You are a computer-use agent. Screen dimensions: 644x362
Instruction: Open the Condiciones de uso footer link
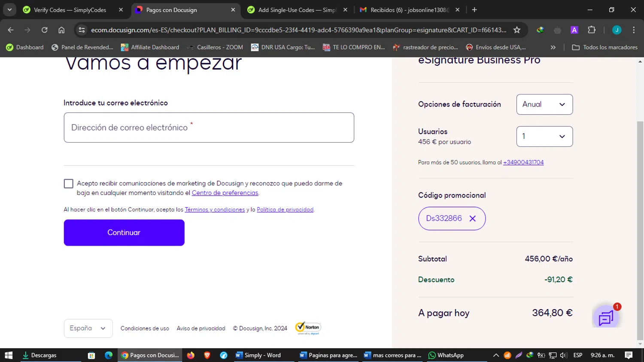point(145,329)
